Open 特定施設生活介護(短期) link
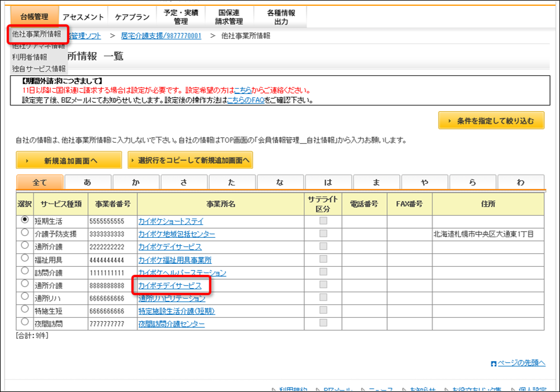 click(177, 311)
